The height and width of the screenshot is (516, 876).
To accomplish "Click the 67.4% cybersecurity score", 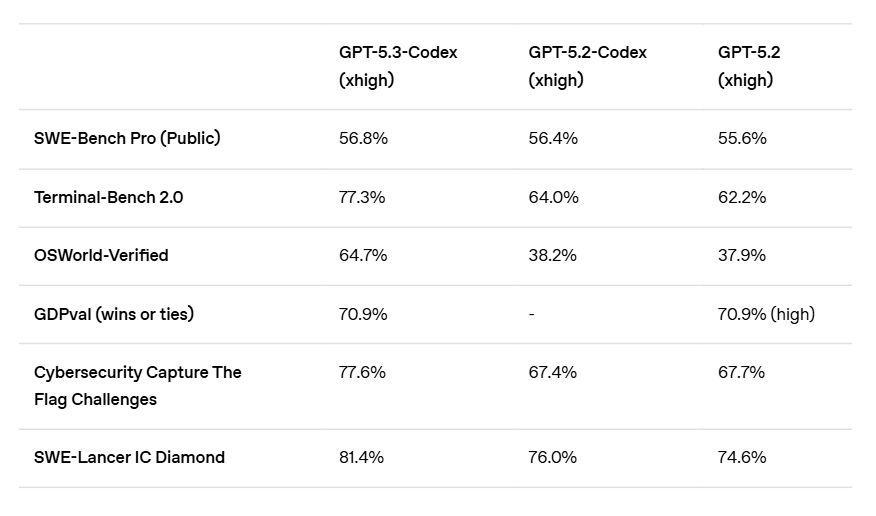I will click(x=553, y=372).
